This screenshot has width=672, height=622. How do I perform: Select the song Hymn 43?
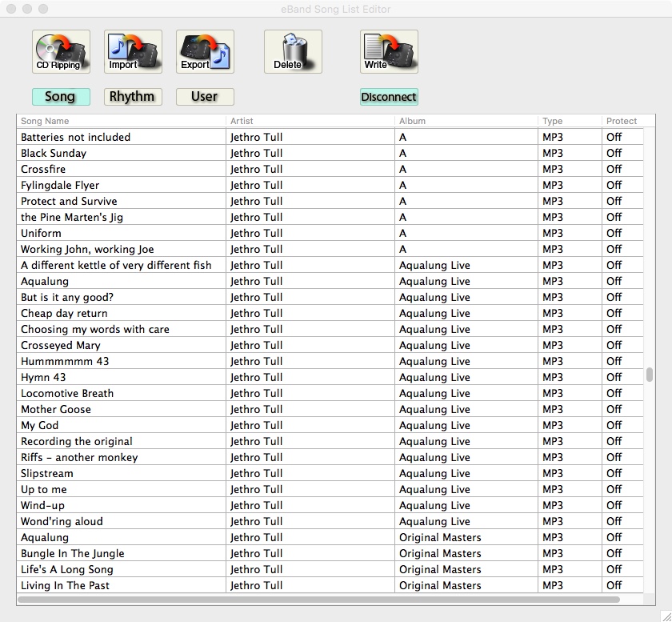point(330,377)
